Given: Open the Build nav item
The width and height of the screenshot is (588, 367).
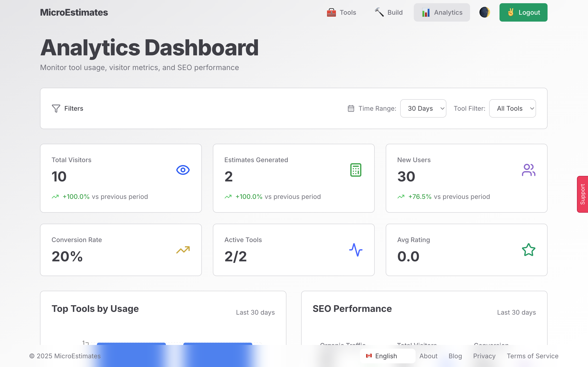Looking at the screenshot, I should pos(389,12).
